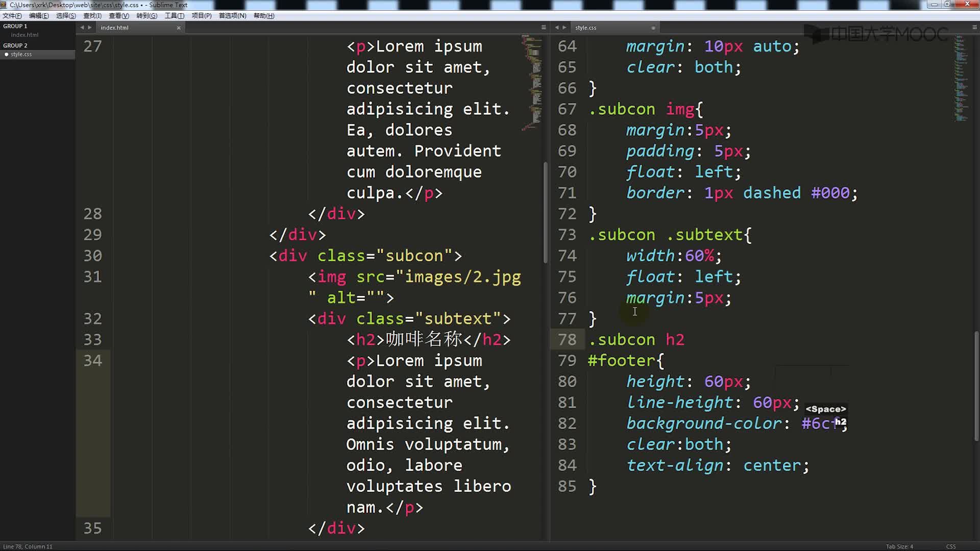Open the 项目(P) menu
980x551 pixels.
(202, 15)
